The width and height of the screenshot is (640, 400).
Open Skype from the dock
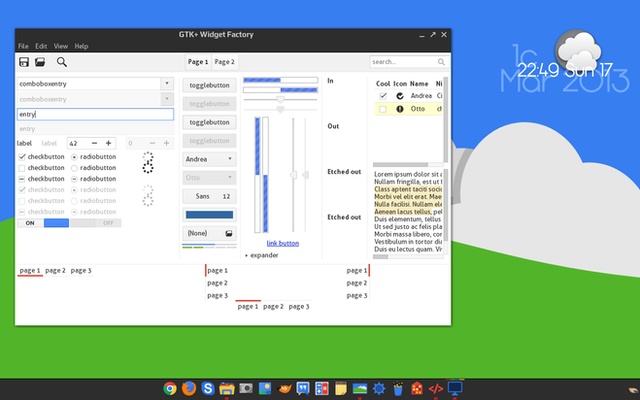click(208, 388)
